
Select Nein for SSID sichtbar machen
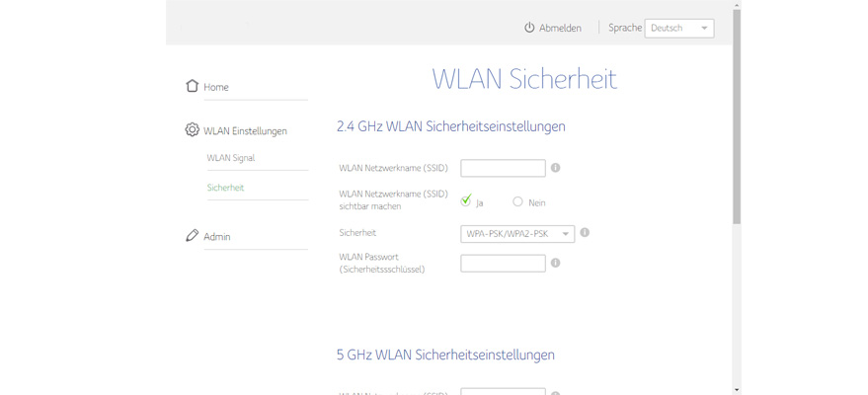pos(517,201)
